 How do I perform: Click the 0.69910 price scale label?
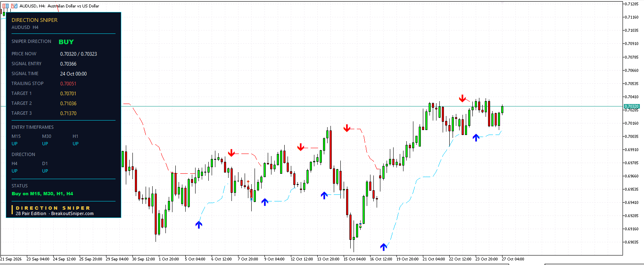pyautogui.click(x=632, y=149)
